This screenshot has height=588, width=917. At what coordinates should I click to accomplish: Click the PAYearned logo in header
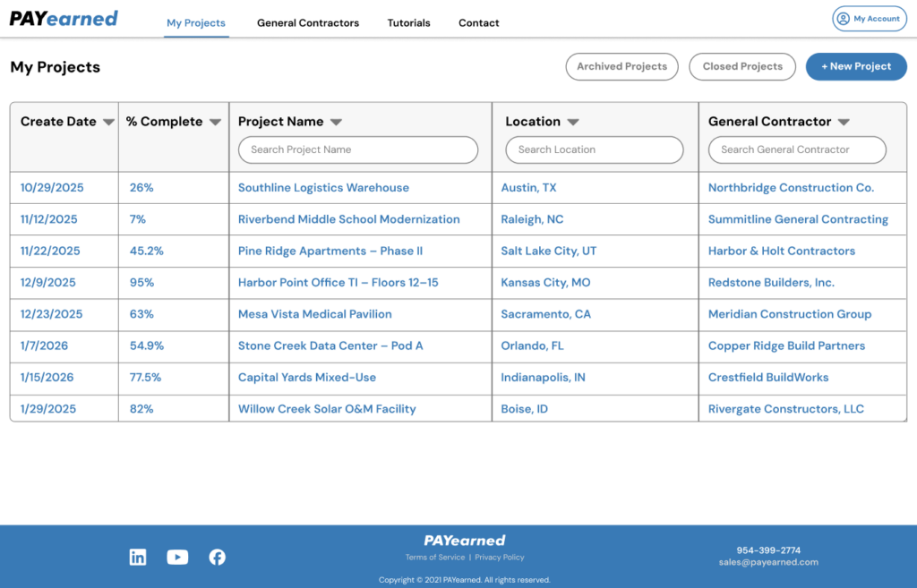point(64,19)
